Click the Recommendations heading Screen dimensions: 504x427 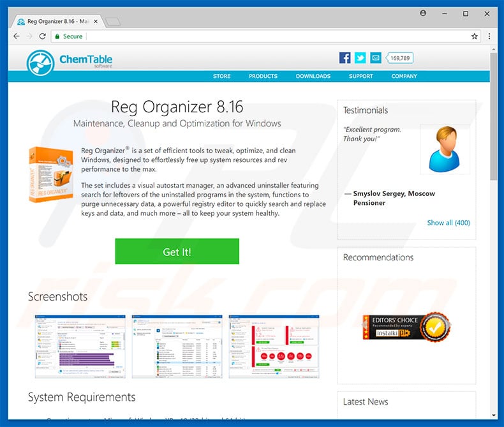pos(378,257)
